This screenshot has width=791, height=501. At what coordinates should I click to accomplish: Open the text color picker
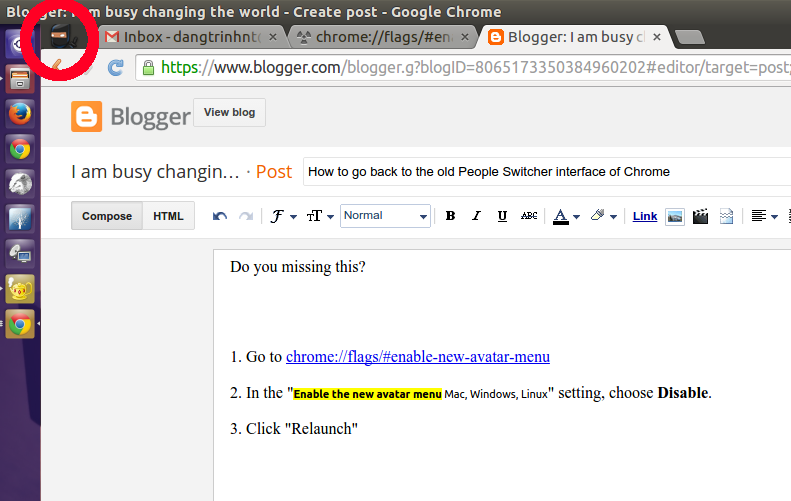(x=566, y=216)
